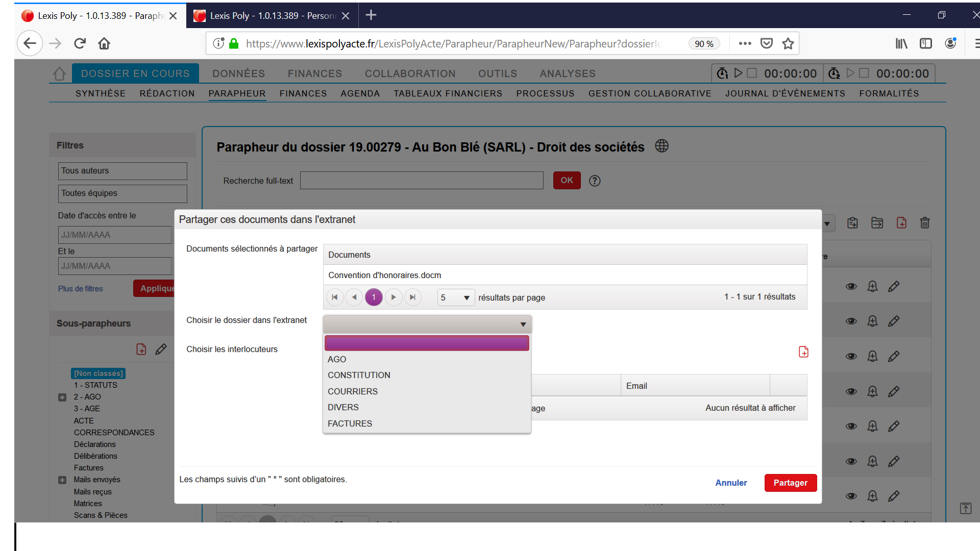
Task: Select the blank highlighted dropdown option
Action: point(427,343)
